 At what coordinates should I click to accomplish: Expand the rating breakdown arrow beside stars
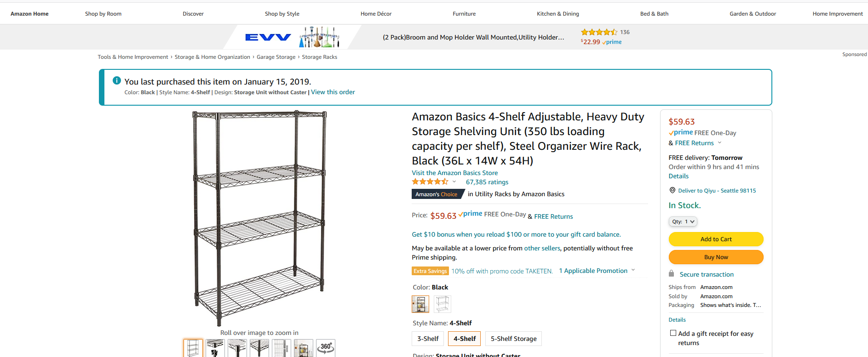tap(454, 181)
